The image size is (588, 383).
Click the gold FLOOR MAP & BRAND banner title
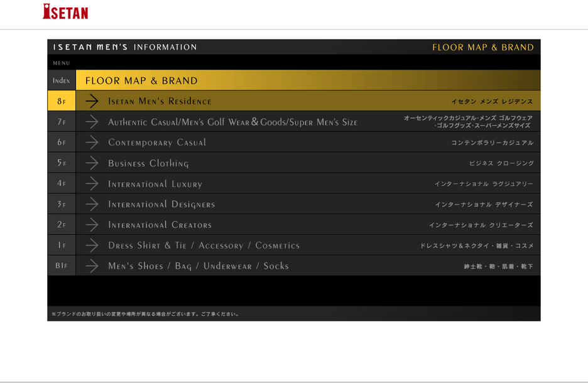tap(141, 80)
